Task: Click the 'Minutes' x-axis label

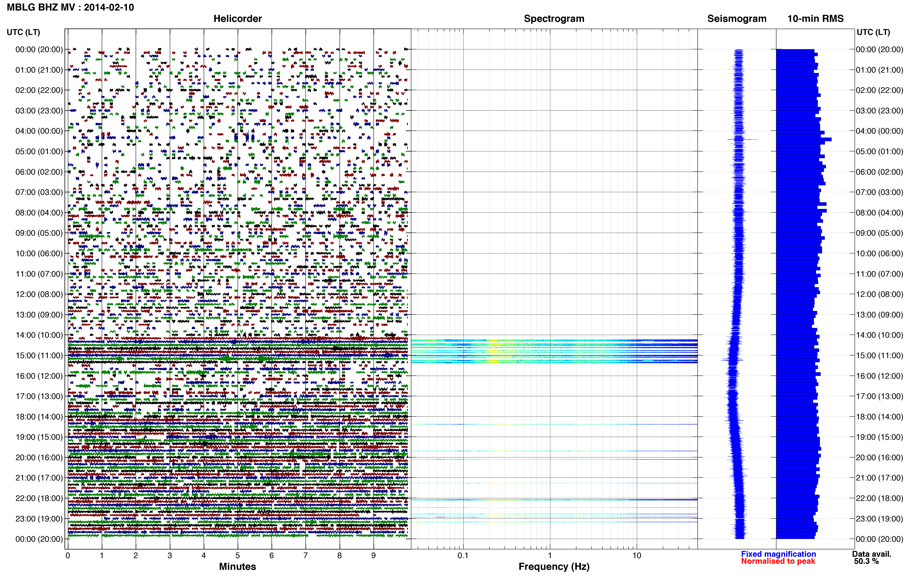Action: tap(237, 566)
